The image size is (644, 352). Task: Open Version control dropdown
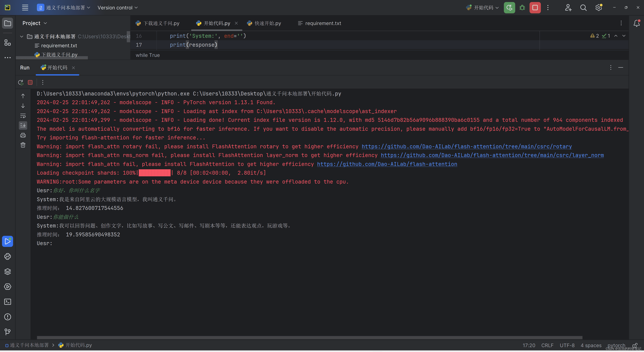click(118, 8)
